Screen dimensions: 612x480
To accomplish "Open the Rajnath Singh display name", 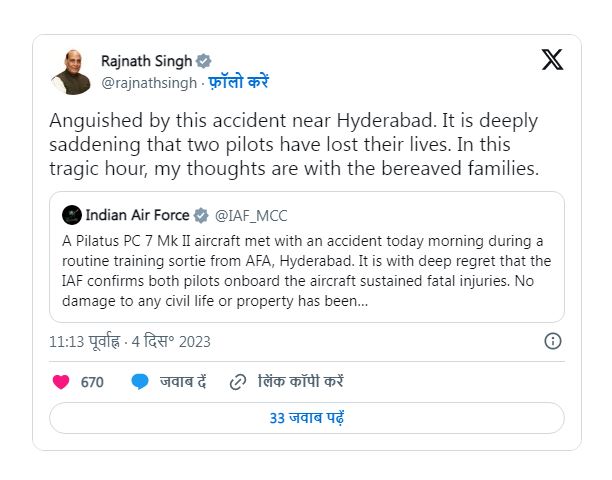I will [146, 61].
